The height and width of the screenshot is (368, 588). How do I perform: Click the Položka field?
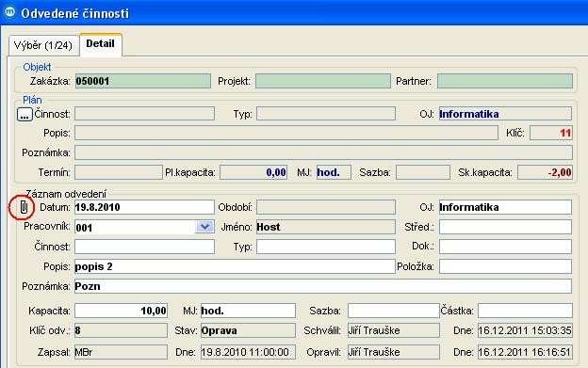[x=505, y=266]
